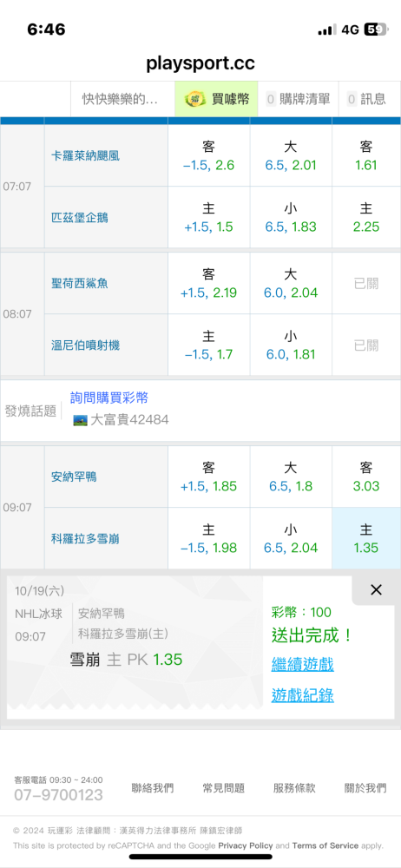Click the 彩幣：100 amount text
Image resolution: width=401 pixels, height=868 pixels.
tap(301, 612)
